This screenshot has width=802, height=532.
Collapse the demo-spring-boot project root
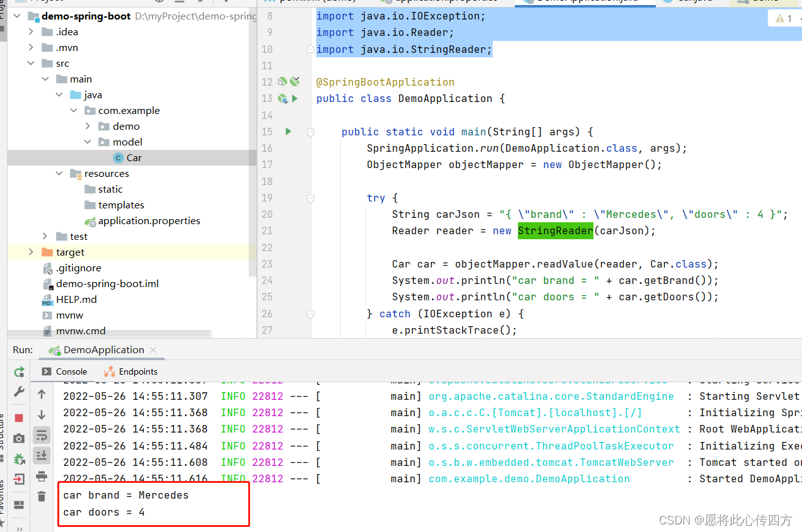pyautogui.click(x=17, y=16)
